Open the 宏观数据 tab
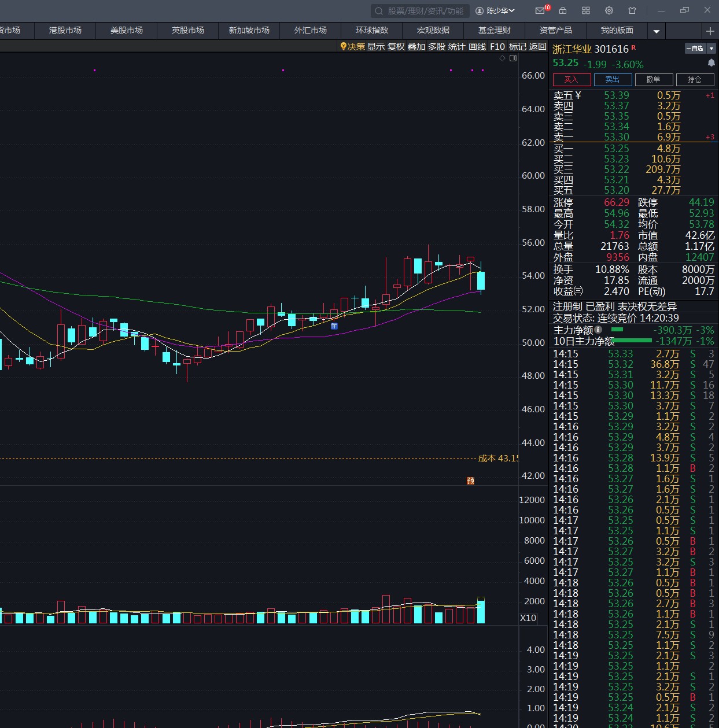 (433, 30)
